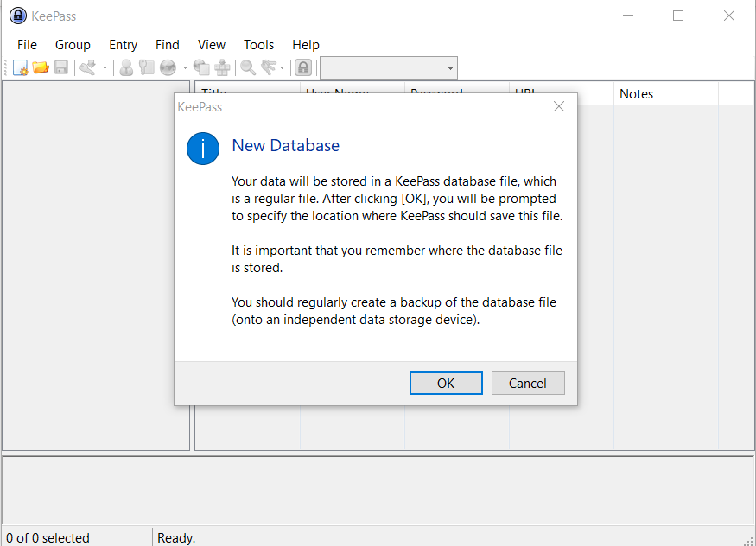
Task: Open the quick search combo box dropdown
Action: pos(450,67)
